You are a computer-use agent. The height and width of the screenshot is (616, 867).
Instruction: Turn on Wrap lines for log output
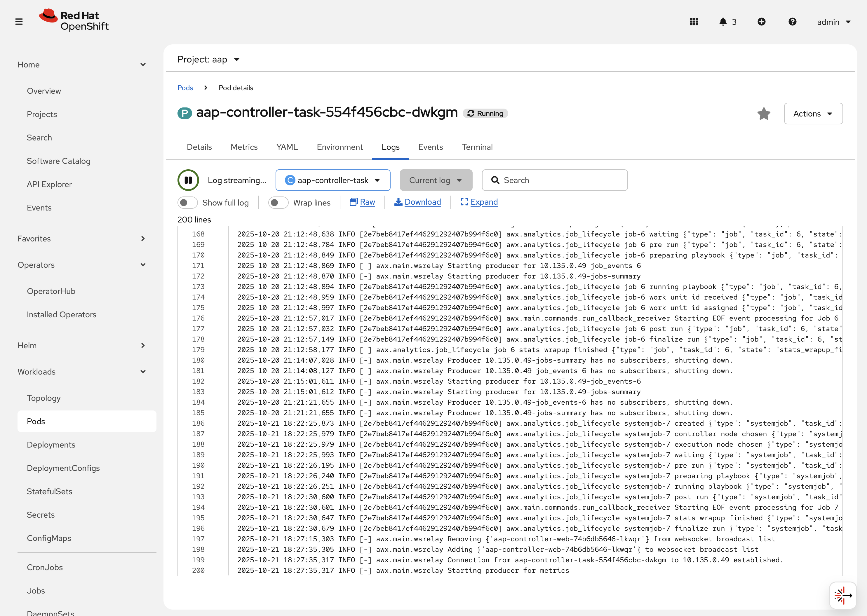coord(278,203)
